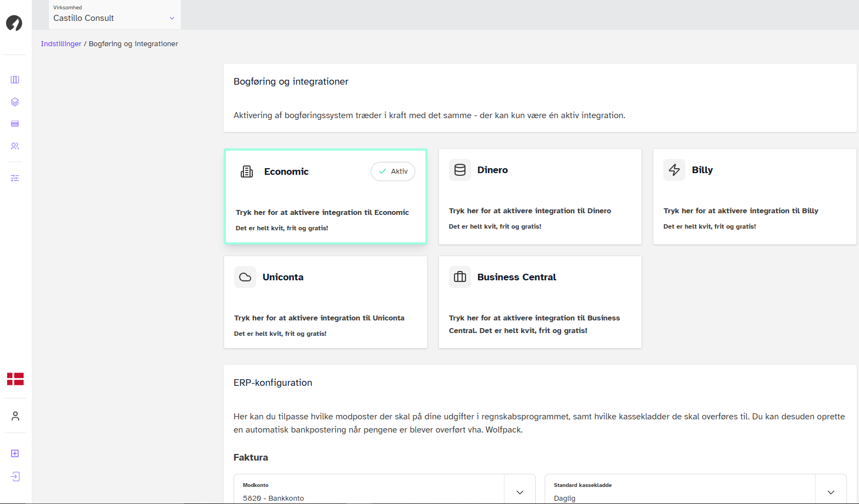Select the Uniconta integration card
Viewport: 859px width, 504px height.
325,302
